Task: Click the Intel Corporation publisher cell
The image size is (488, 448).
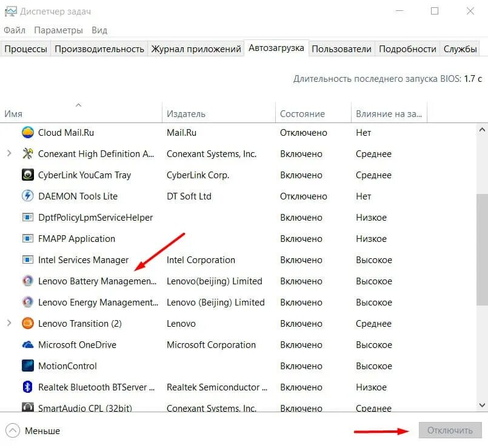Action: (x=201, y=260)
